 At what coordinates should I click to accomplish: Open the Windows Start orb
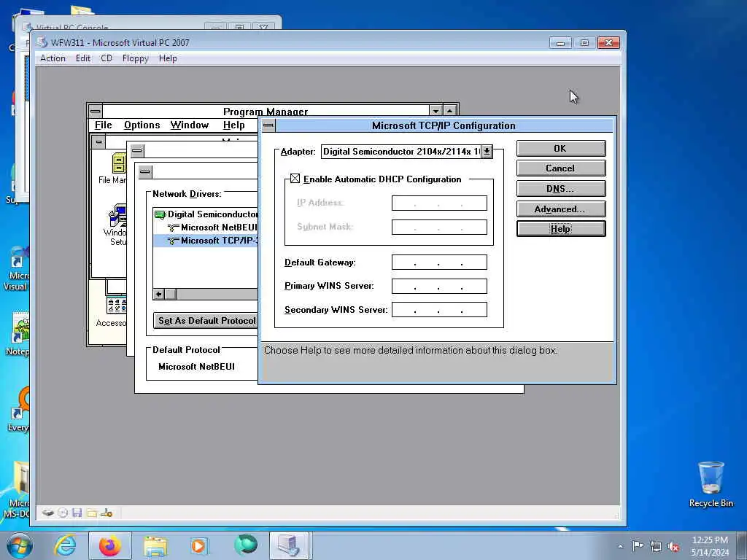point(20,545)
